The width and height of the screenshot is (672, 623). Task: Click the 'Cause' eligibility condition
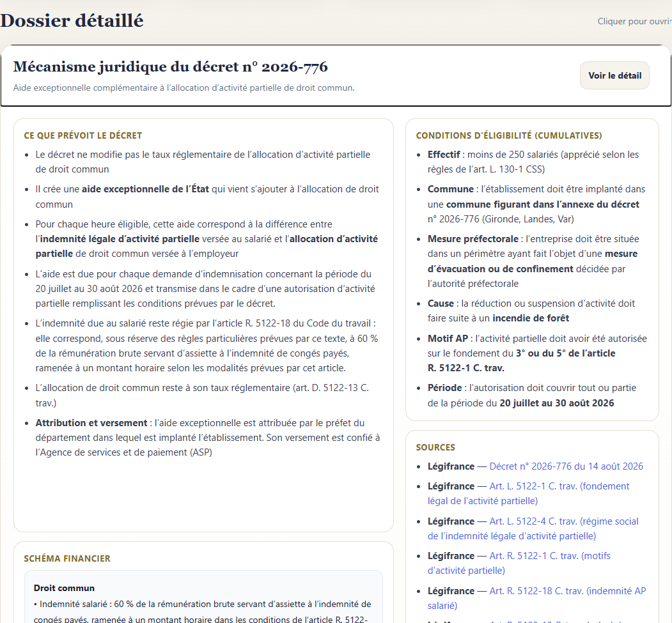(531, 311)
